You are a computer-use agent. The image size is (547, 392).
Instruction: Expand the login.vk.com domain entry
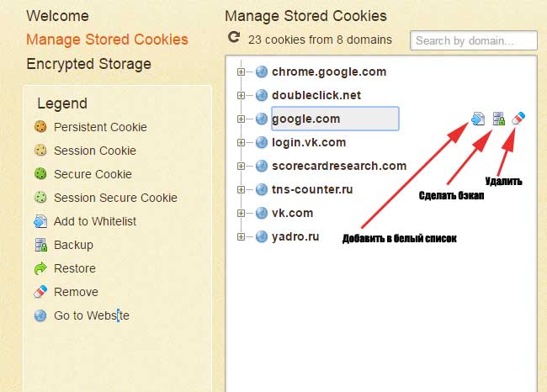pyautogui.click(x=242, y=143)
